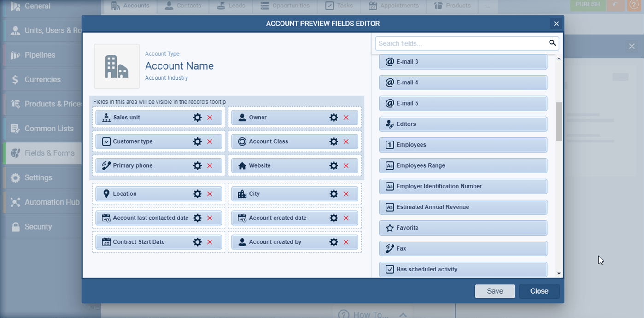Click the gear icon on the Owner field
This screenshot has height=318, width=644.
(x=334, y=118)
